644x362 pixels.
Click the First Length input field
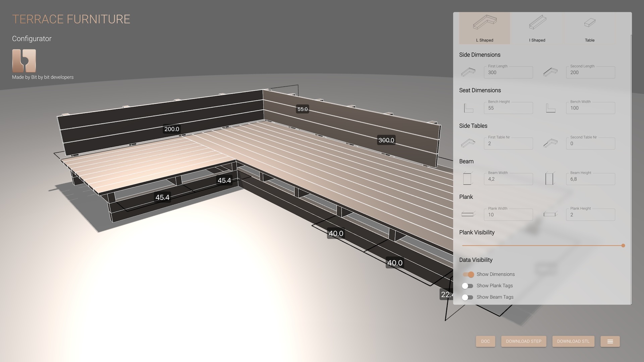[x=508, y=72]
